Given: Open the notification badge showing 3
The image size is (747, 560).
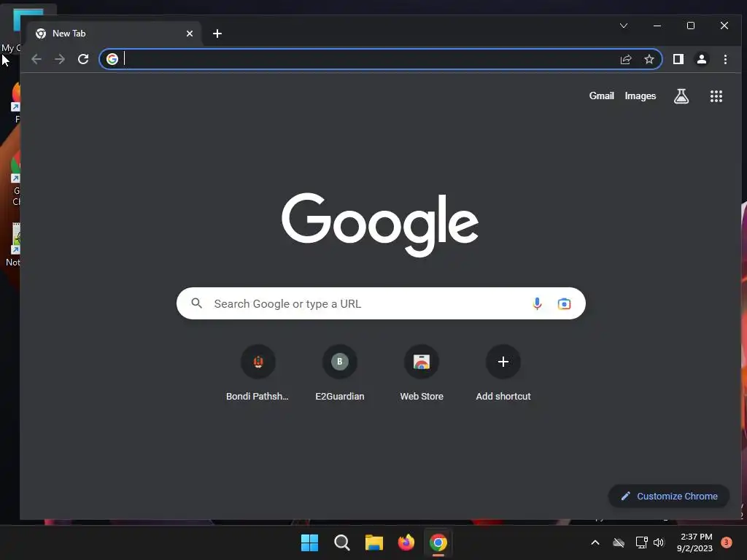Looking at the screenshot, I should coord(727,542).
